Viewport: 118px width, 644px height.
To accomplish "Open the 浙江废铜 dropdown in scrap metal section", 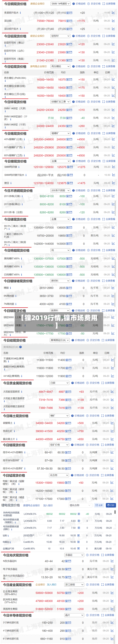I will click(x=74, y=584).
